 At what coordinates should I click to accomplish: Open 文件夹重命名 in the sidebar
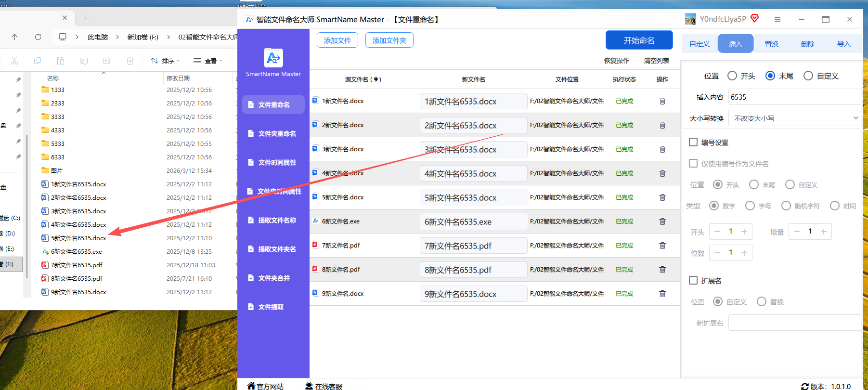[273, 133]
